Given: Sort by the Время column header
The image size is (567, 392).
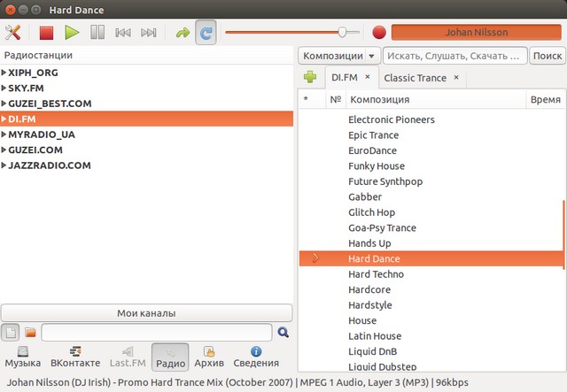Looking at the screenshot, I should [x=546, y=99].
